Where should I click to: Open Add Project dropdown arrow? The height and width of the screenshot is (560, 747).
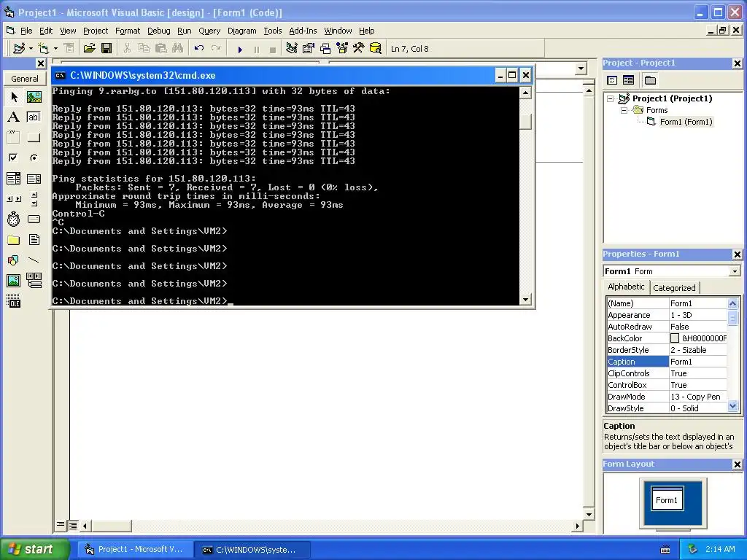tap(31, 49)
